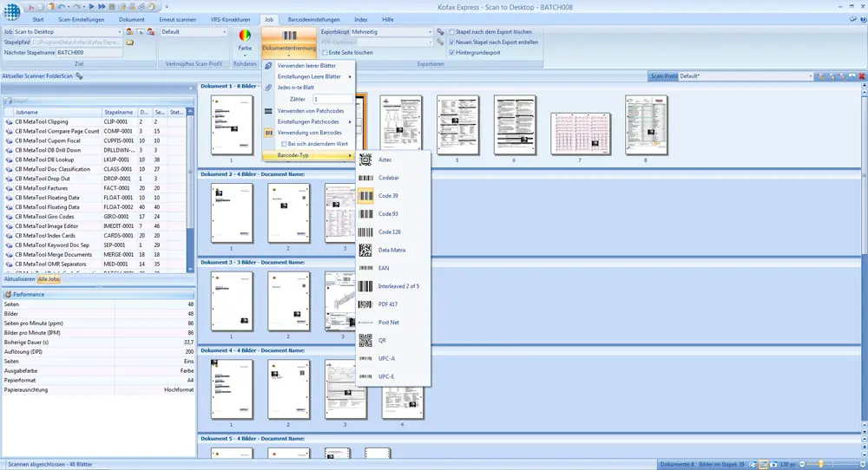Open quick access toolbar customize arrow
Image resolution: width=868 pixels, height=470 pixels.
tap(167, 7)
